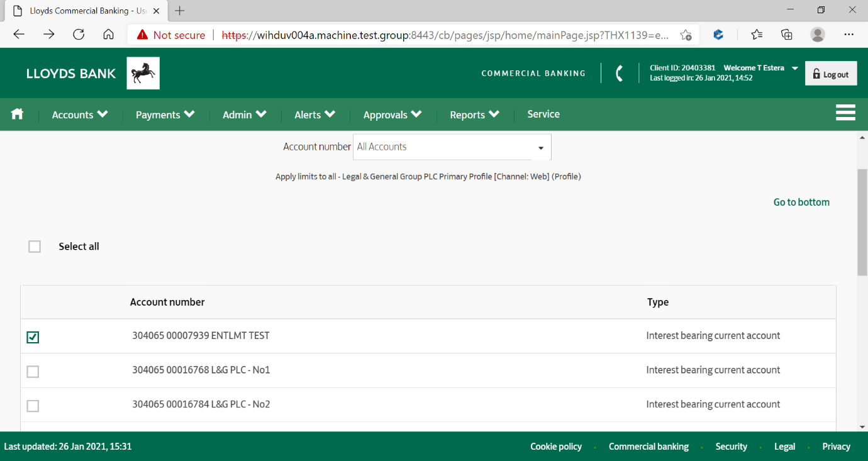868x461 pixels.
Task: Open the Security footer link
Action: (x=731, y=447)
